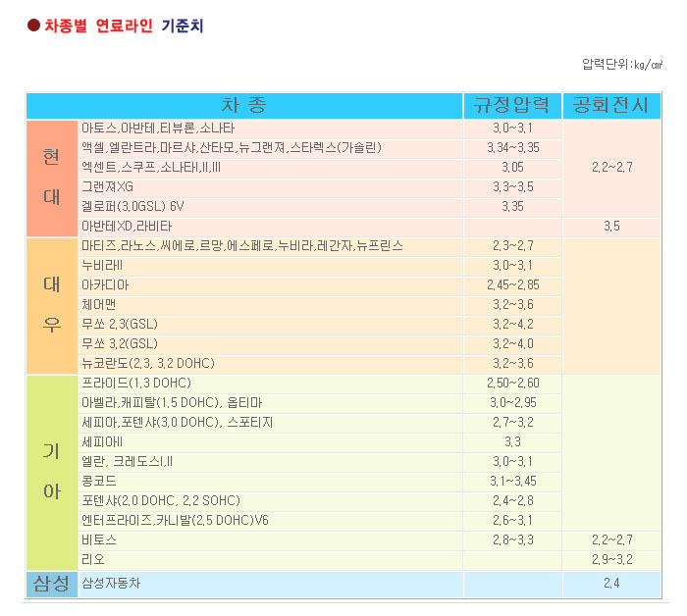Click the '삼성' manufacturer cell
This screenshot has height=616, width=687.
click(x=52, y=584)
